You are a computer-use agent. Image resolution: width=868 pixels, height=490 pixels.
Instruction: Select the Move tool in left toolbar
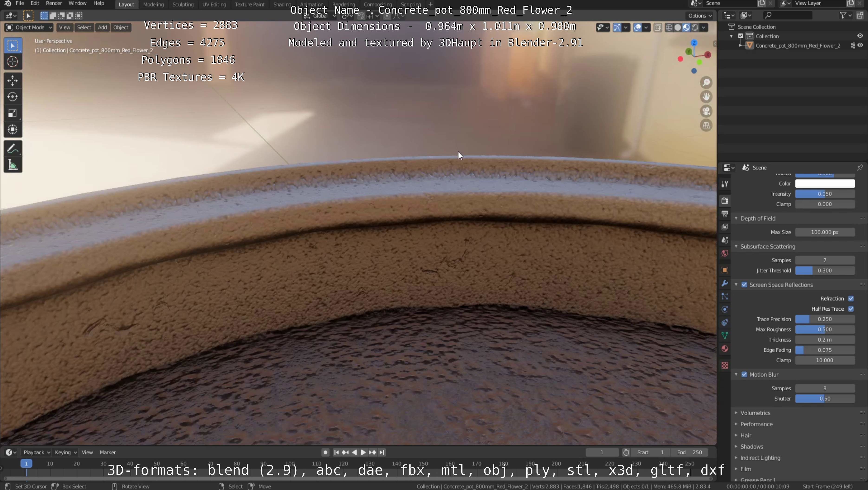click(13, 81)
